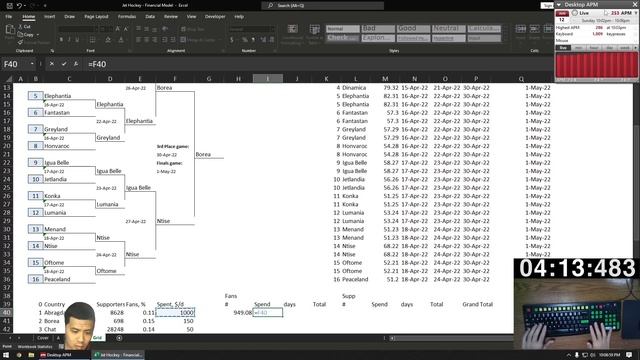Viewport: 640px width, 360px height.
Task: Click the Orientation text angle icon
Action: [165, 29]
